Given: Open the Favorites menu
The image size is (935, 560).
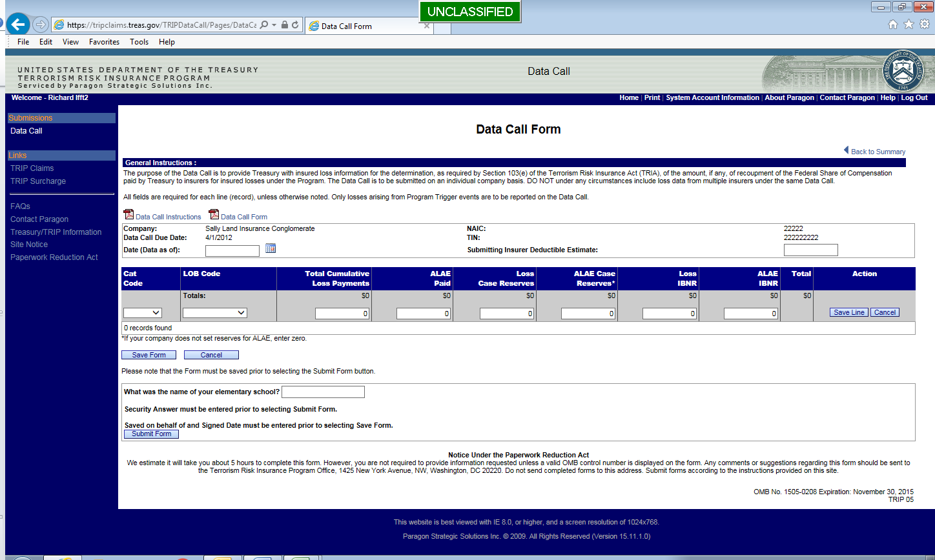Looking at the screenshot, I should (x=104, y=42).
